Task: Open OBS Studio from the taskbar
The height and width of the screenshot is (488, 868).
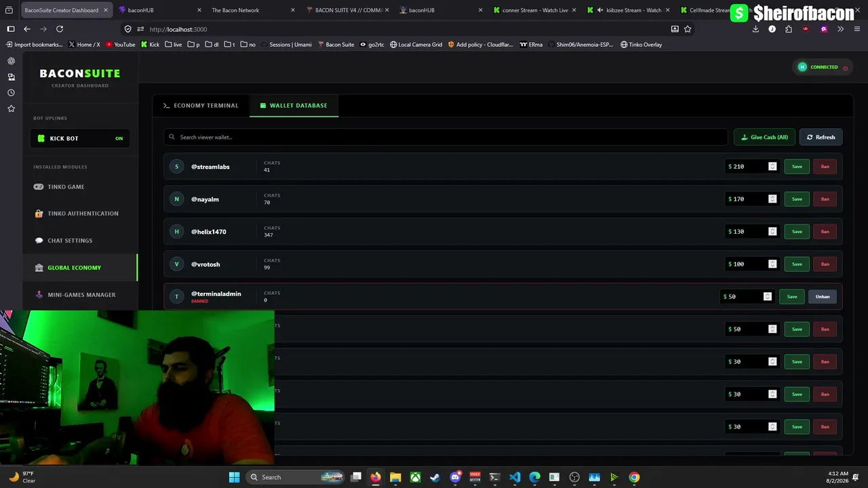Action: [x=574, y=477]
